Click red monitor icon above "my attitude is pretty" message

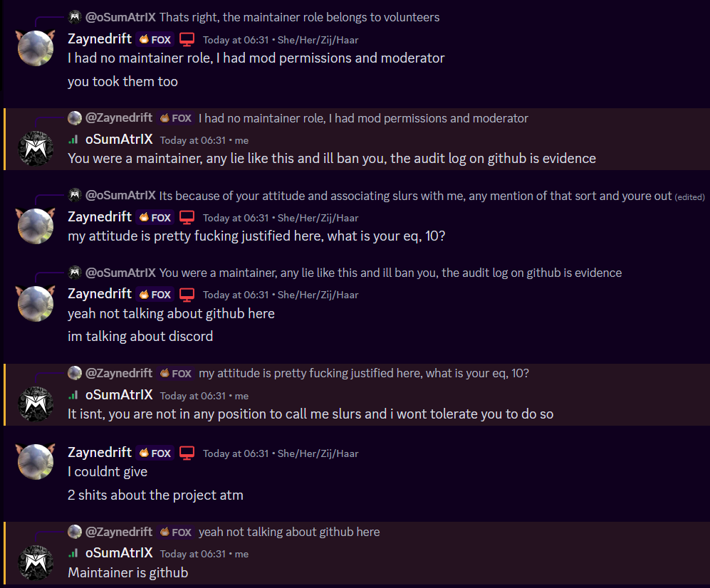click(x=187, y=217)
